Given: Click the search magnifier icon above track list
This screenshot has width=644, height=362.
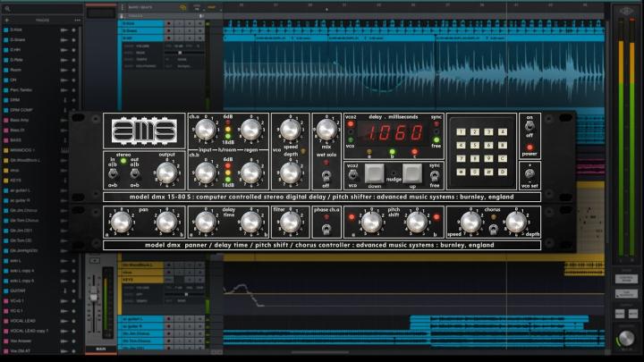Looking at the screenshot, I should tap(7, 8).
